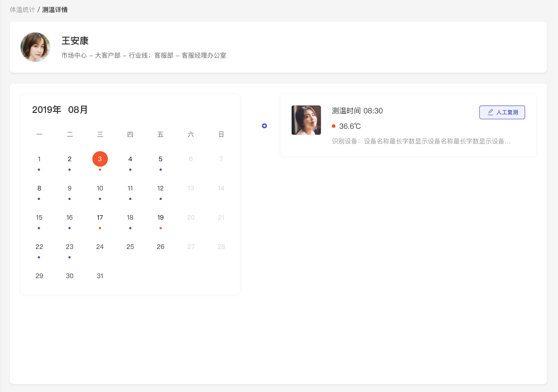This screenshot has width=558, height=392.
Task: Click the 08月 month label in calendar header
Action: (78, 110)
